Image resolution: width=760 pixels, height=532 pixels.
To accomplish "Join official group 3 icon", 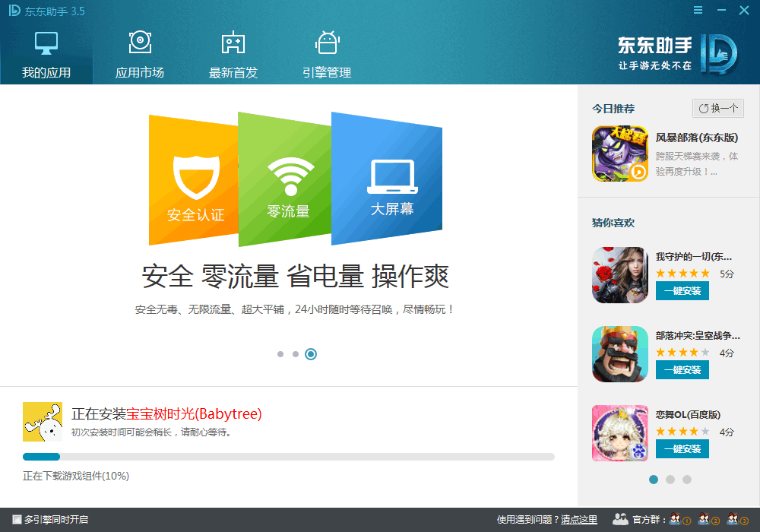I will (737, 519).
